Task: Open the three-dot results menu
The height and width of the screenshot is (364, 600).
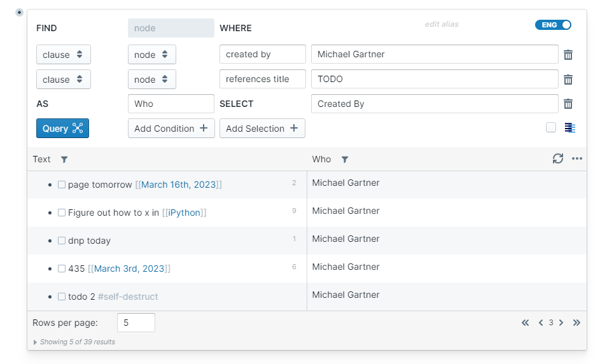Action: coord(577,159)
